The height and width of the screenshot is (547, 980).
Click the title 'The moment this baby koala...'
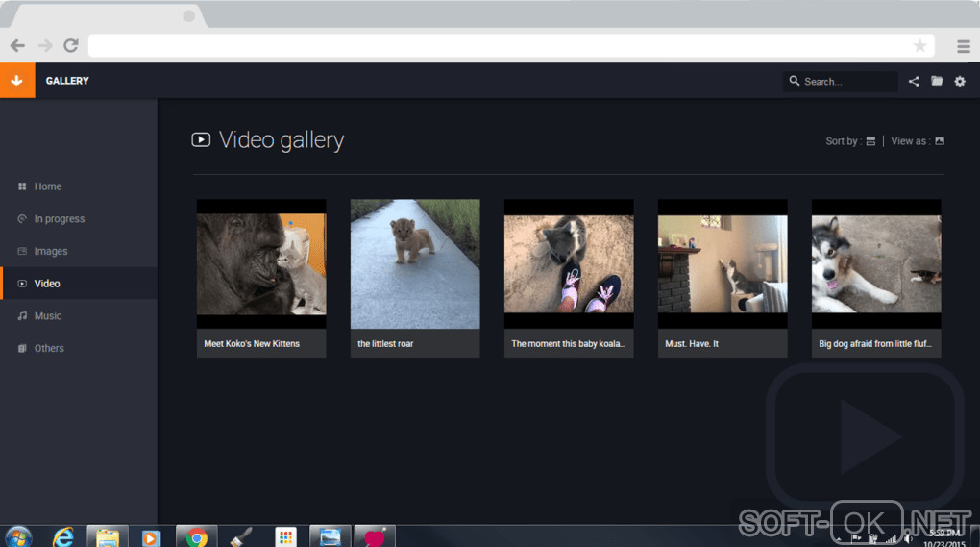(568, 344)
